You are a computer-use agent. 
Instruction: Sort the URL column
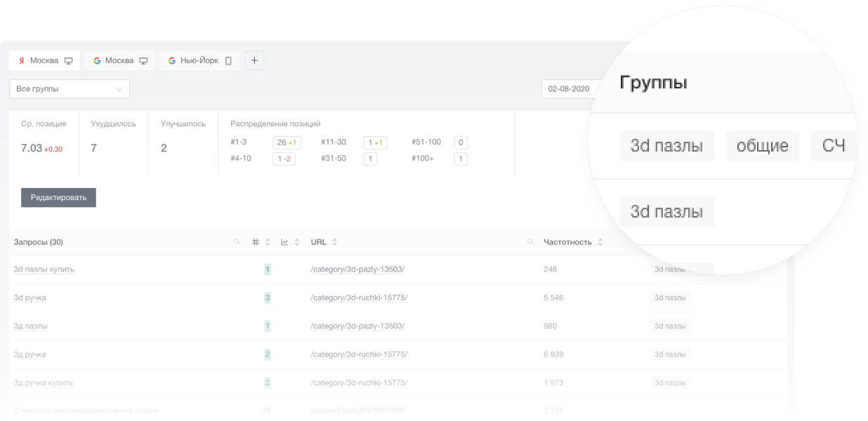334,242
